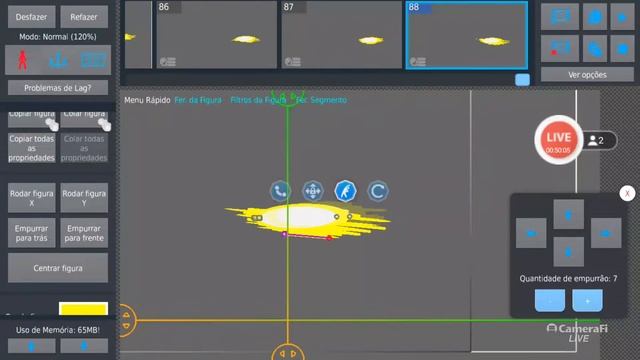Click the top-right blue tool icon
This screenshot has width=640, height=360.
[622, 17]
